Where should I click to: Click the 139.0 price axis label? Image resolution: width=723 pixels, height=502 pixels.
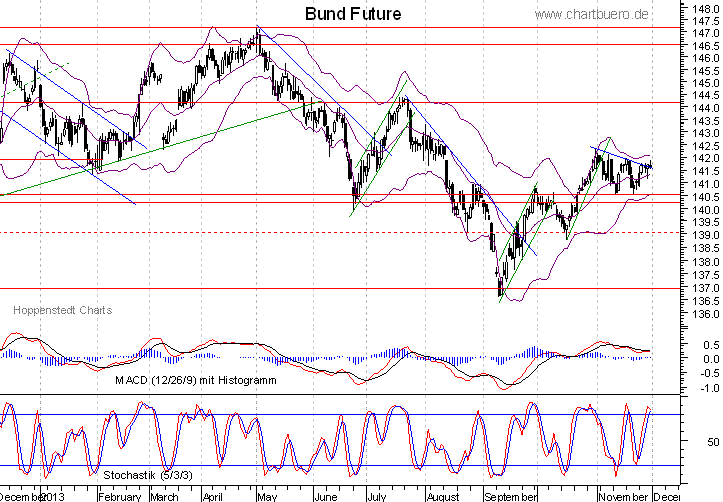[x=705, y=235]
